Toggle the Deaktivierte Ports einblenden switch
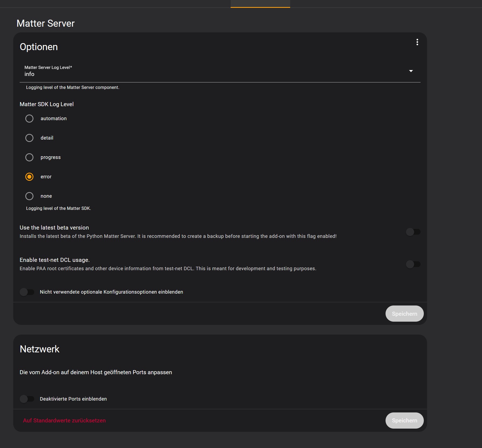The width and height of the screenshot is (482, 448). [27, 399]
